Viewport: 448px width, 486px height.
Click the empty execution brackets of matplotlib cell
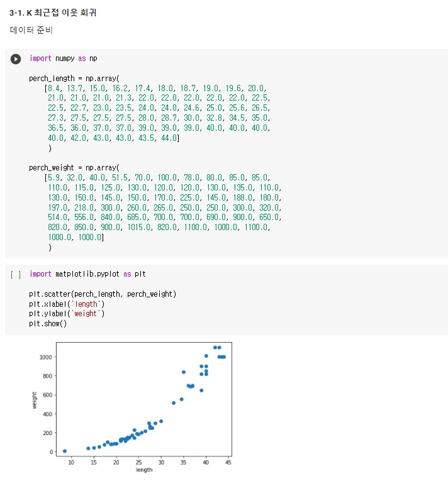click(16, 274)
